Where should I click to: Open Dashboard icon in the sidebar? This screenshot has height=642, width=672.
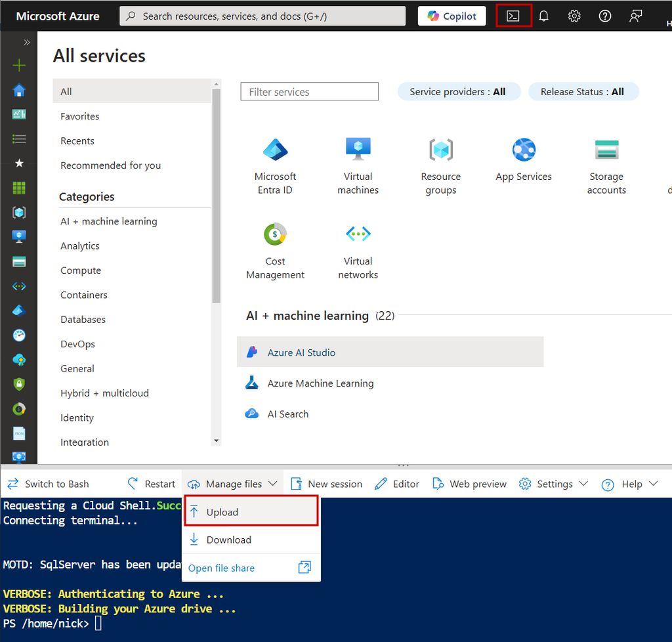[19, 114]
